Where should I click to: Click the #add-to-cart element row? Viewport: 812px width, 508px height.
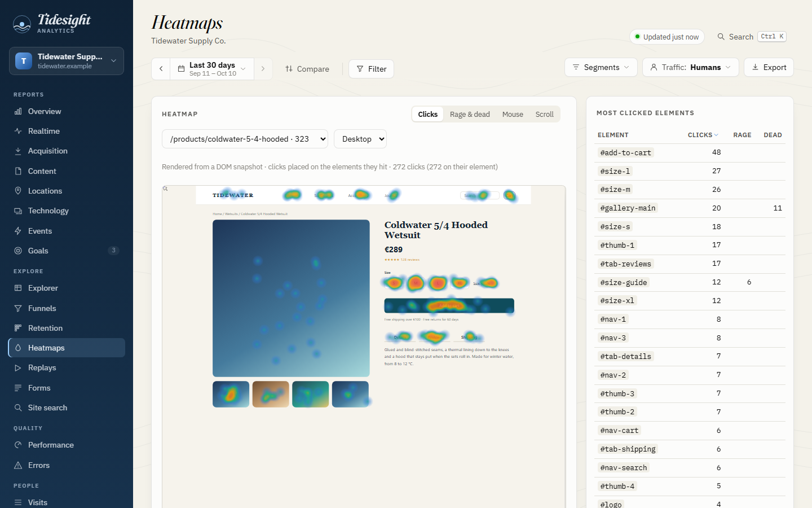coord(690,152)
